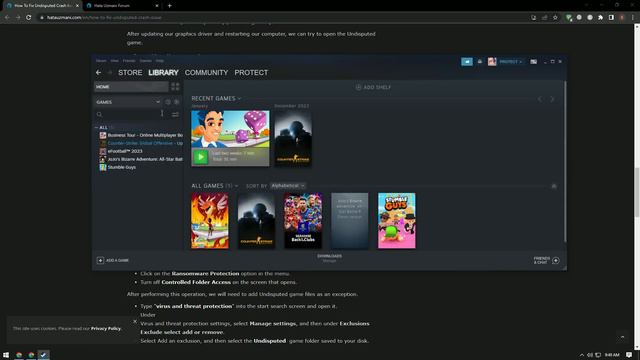Open the Help menu in Steam's menu bar
Screen dimensions: 640x360
pyautogui.click(x=160, y=61)
